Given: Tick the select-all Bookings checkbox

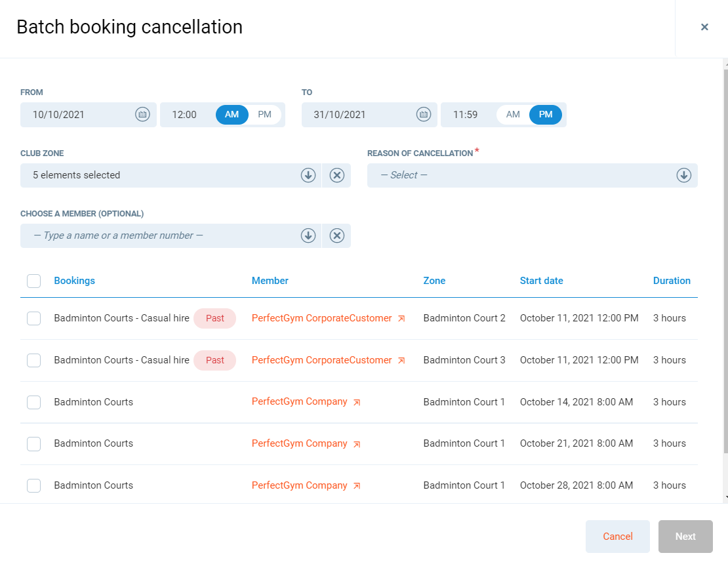Looking at the screenshot, I should coord(33,281).
